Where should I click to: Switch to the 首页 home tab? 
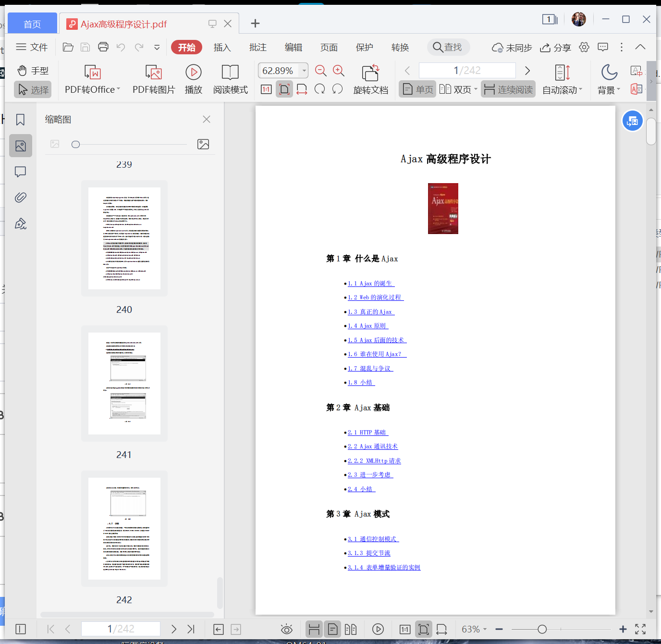coord(32,24)
